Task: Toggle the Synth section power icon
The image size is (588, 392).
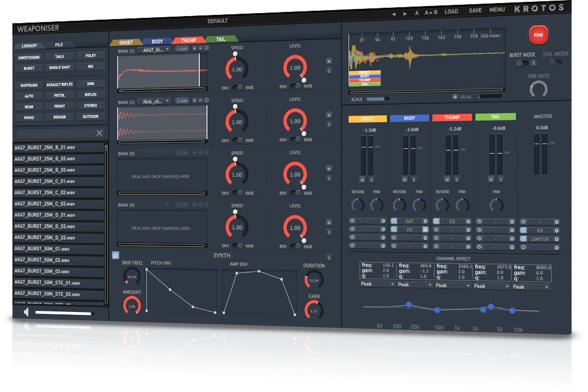Action: click(116, 255)
